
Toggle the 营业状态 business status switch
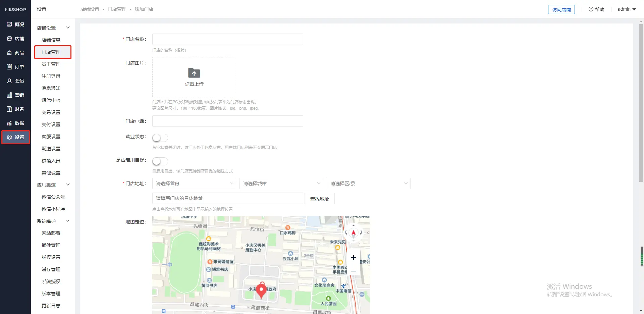pyautogui.click(x=160, y=138)
